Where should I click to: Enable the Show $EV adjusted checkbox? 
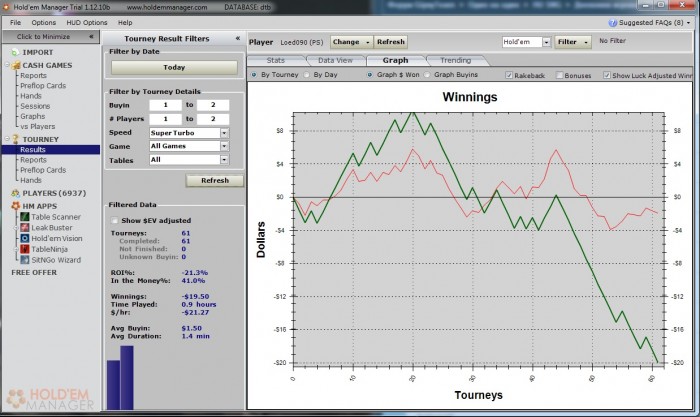click(115, 221)
